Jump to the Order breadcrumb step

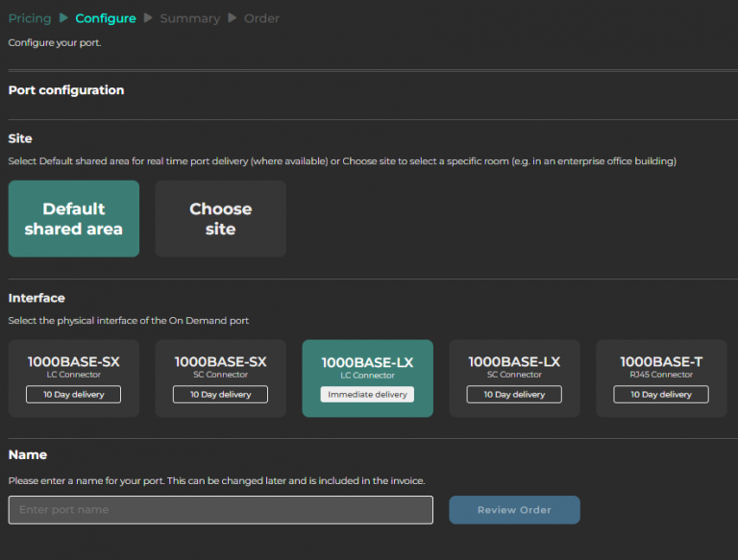tap(261, 18)
